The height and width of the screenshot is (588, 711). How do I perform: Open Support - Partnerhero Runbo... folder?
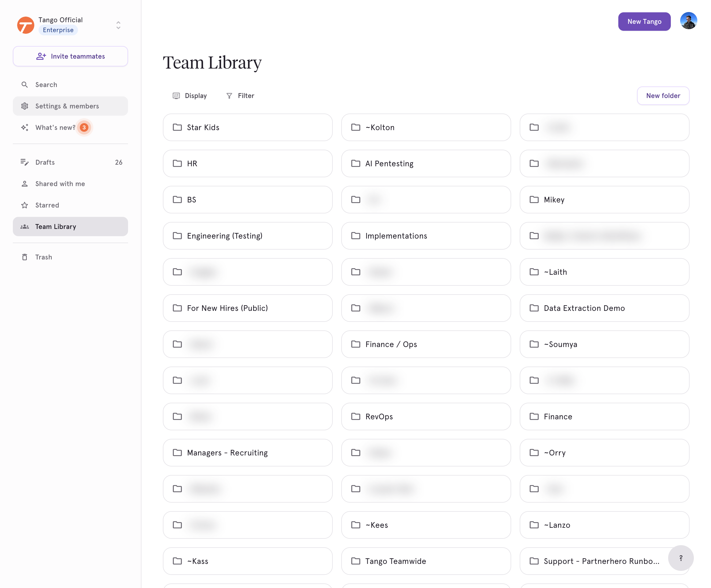pyautogui.click(x=604, y=561)
